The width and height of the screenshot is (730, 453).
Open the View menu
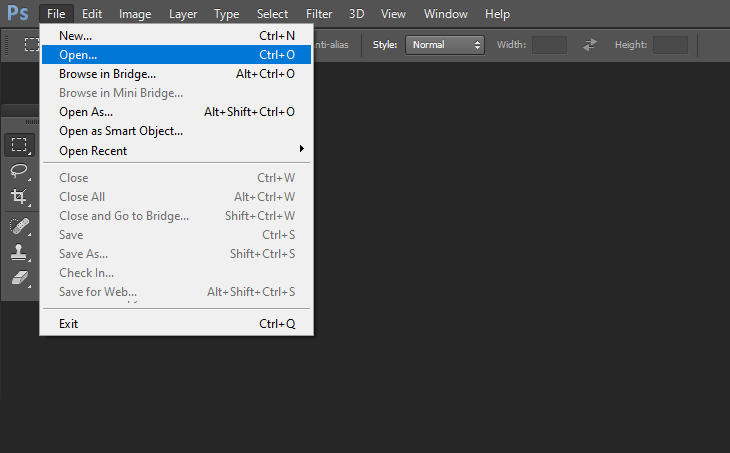(393, 14)
